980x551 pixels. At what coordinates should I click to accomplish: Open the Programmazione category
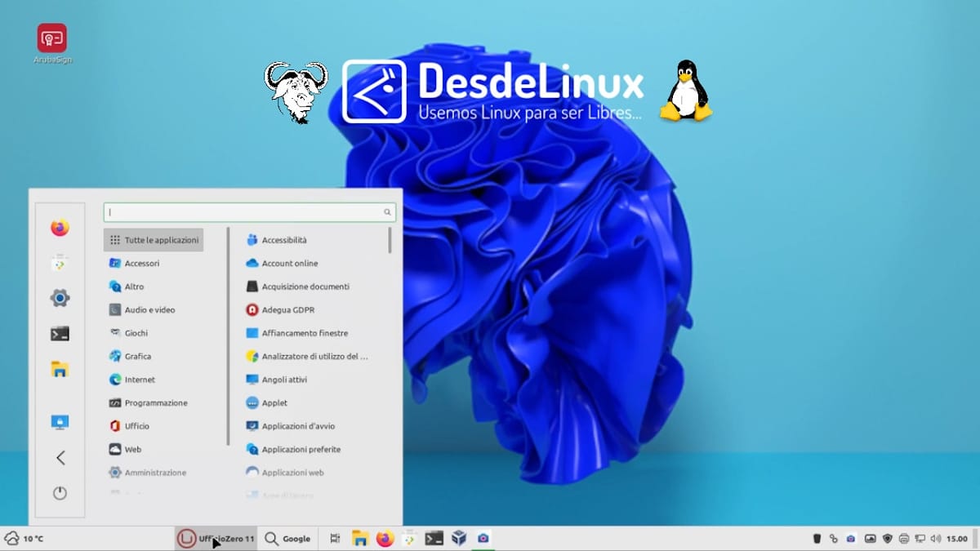[x=155, y=403]
